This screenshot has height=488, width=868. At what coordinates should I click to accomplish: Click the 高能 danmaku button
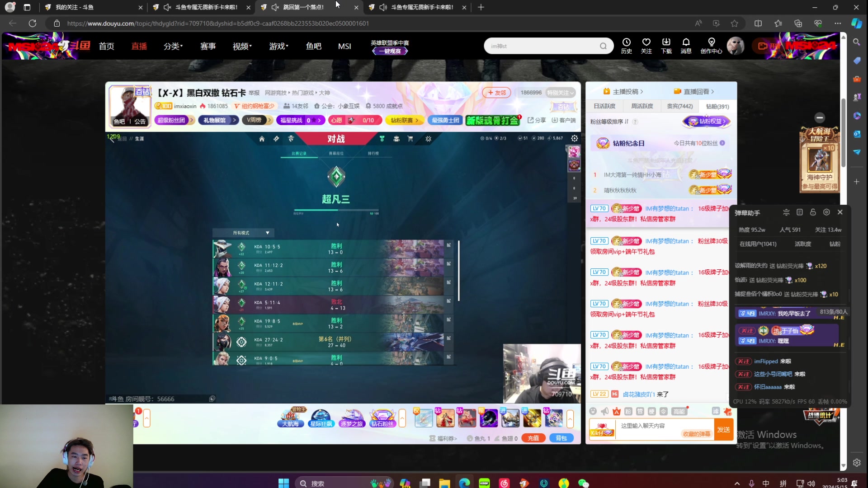tap(679, 411)
